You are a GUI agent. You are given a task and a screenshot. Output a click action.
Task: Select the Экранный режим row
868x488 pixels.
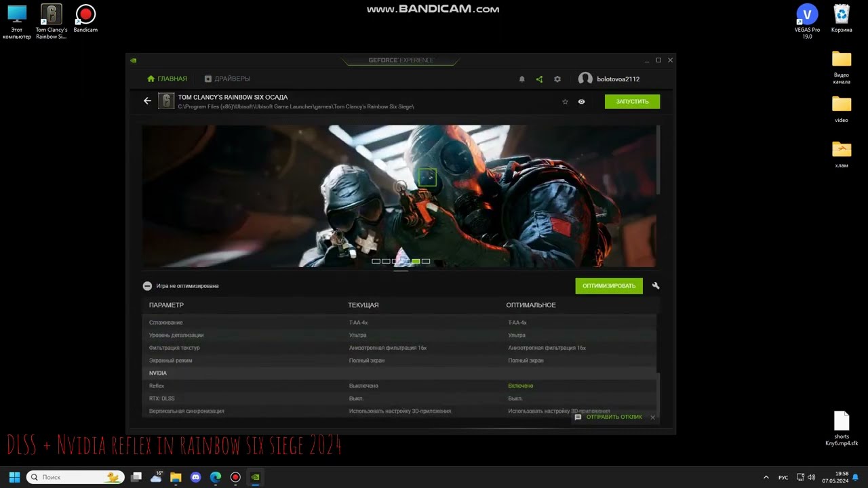[x=399, y=361]
